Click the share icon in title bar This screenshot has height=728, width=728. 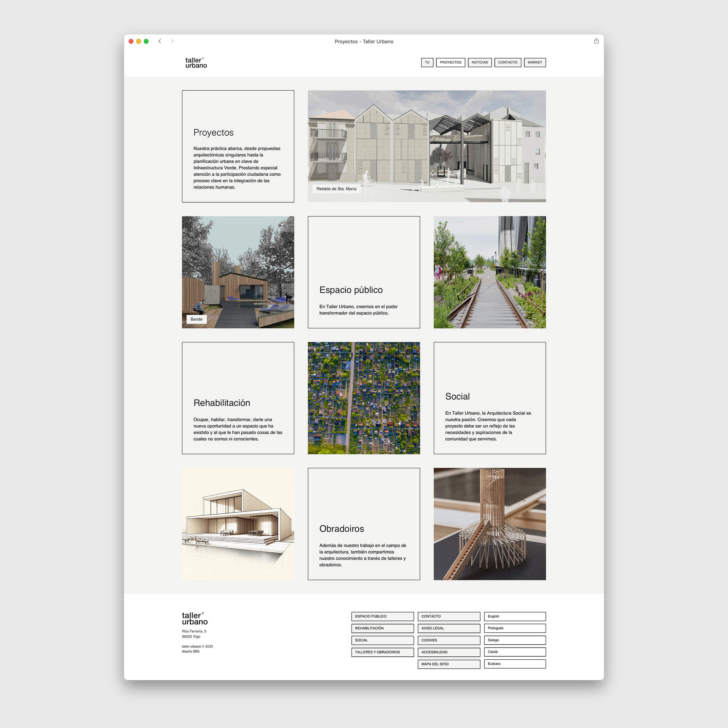[x=596, y=41]
